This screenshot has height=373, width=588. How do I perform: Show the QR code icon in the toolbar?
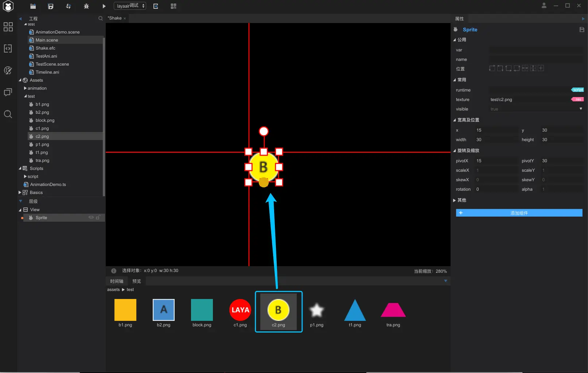[x=174, y=6]
